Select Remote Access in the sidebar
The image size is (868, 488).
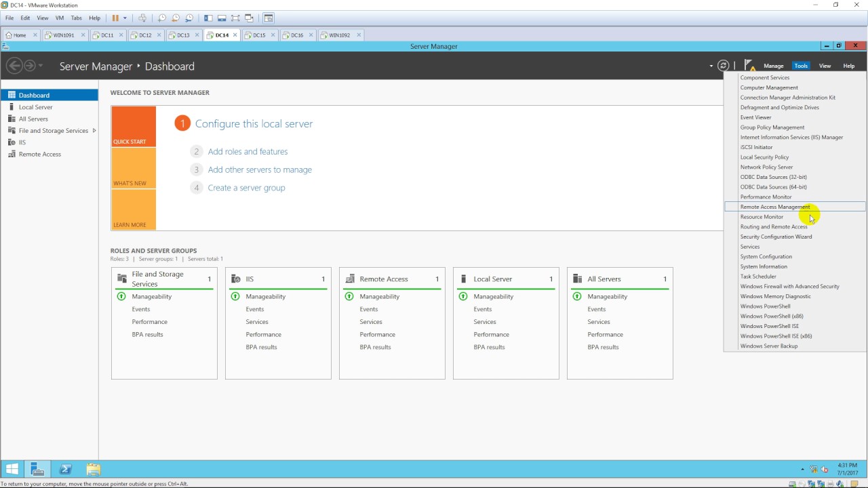[50, 154]
